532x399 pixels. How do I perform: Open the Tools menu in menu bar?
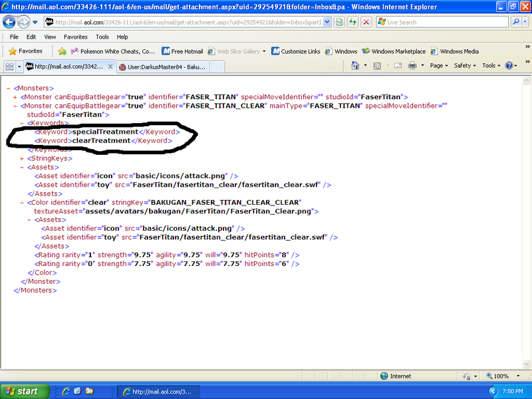[x=102, y=37]
